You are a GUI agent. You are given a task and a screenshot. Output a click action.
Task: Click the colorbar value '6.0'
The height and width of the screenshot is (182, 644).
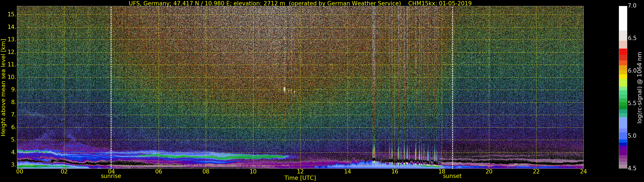click(x=632, y=71)
